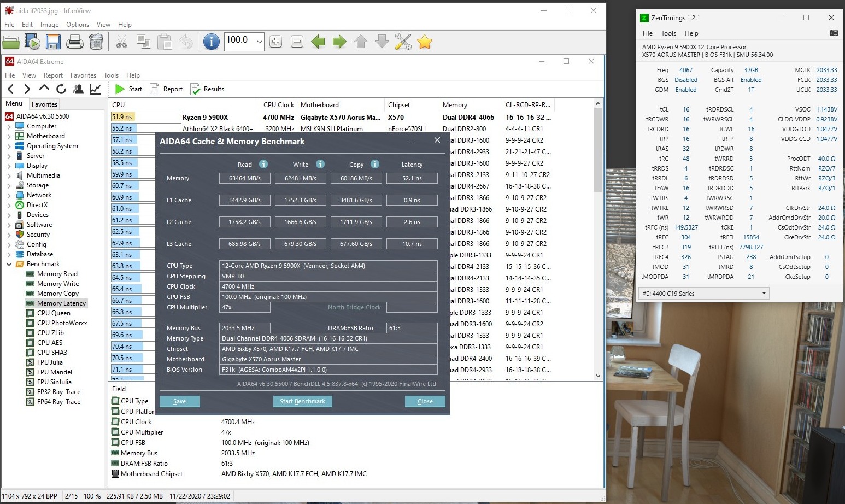Click the AIDA64 Start toolbar button
The height and width of the screenshot is (504, 845).
pyautogui.click(x=129, y=89)
